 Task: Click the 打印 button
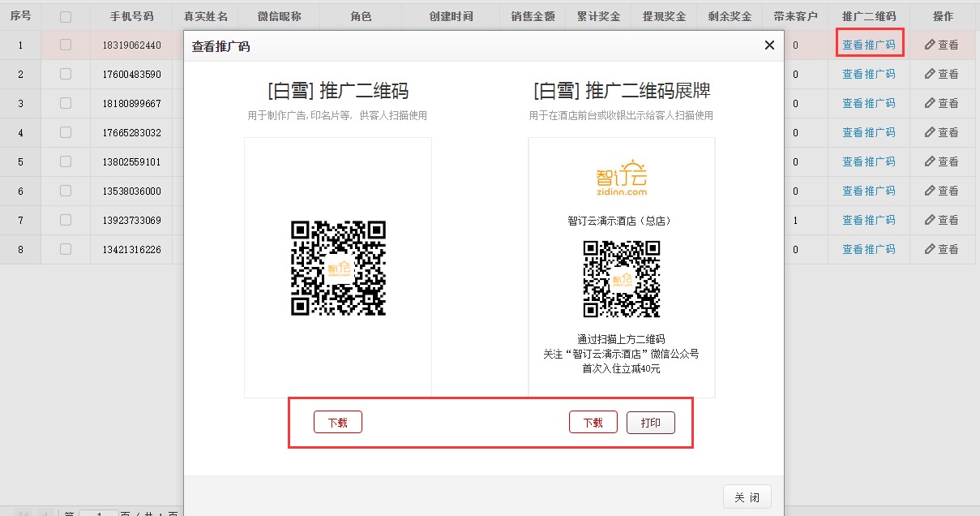[651, 423]
